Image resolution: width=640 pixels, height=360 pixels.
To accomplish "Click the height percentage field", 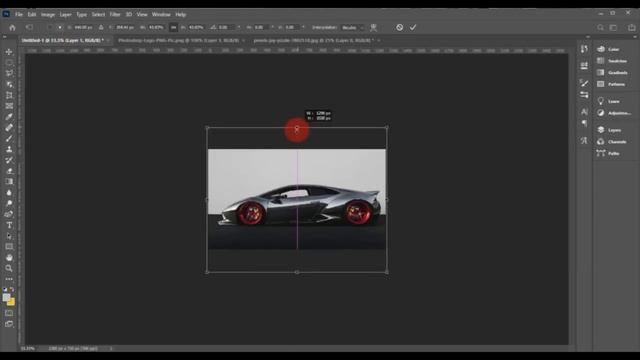I will point(196,27).
